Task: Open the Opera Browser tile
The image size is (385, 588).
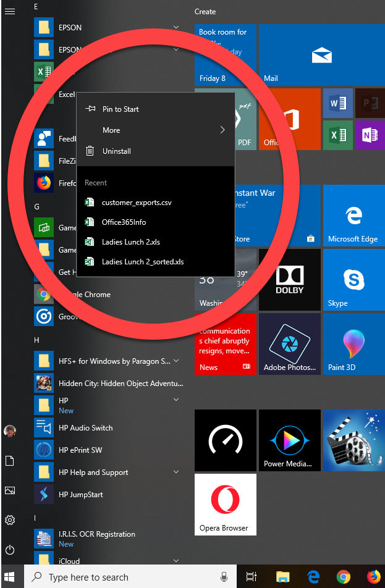Action: (225, 505)
